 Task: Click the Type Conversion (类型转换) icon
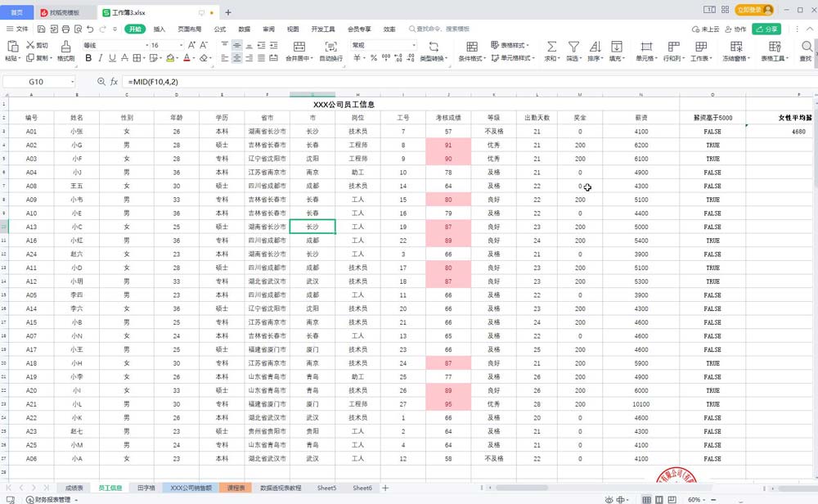[433, 47]
